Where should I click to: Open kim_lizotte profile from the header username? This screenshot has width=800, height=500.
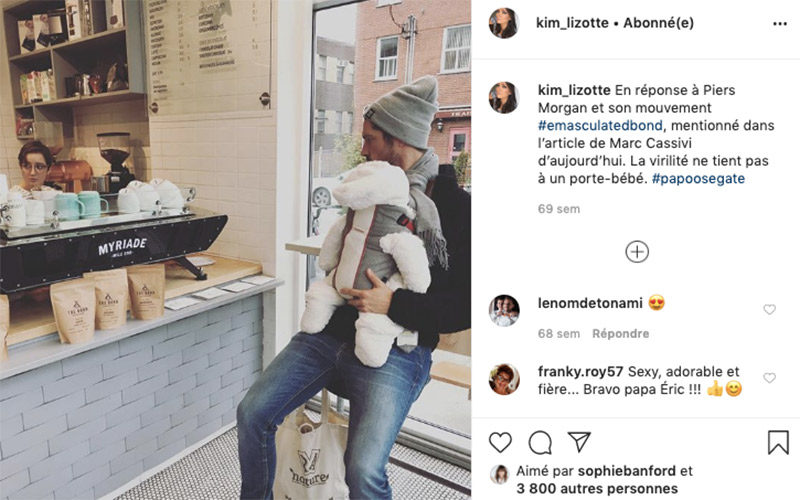[572, 23]
